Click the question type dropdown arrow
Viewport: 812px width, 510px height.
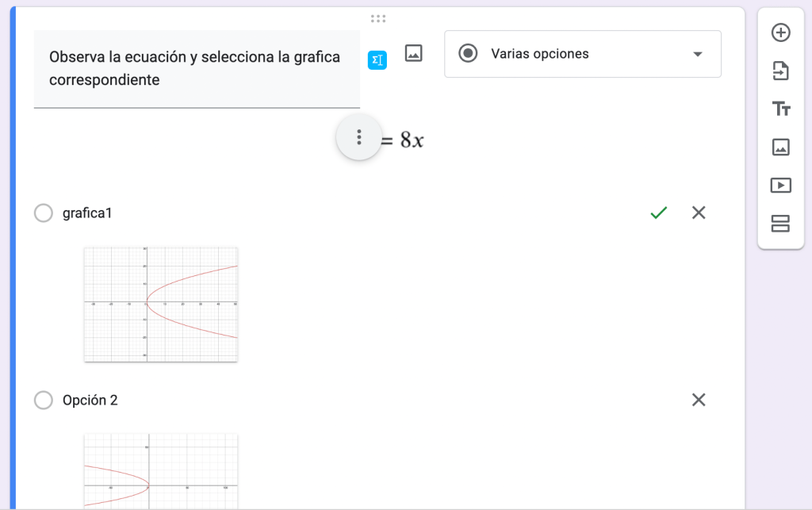[x=698, y=54]
